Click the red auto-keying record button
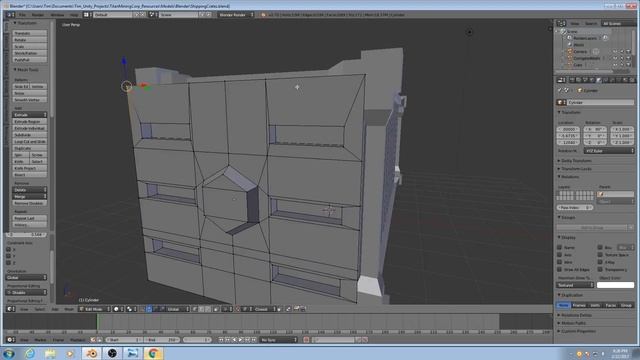The image size is (640, 360). (x=306, y=340)
